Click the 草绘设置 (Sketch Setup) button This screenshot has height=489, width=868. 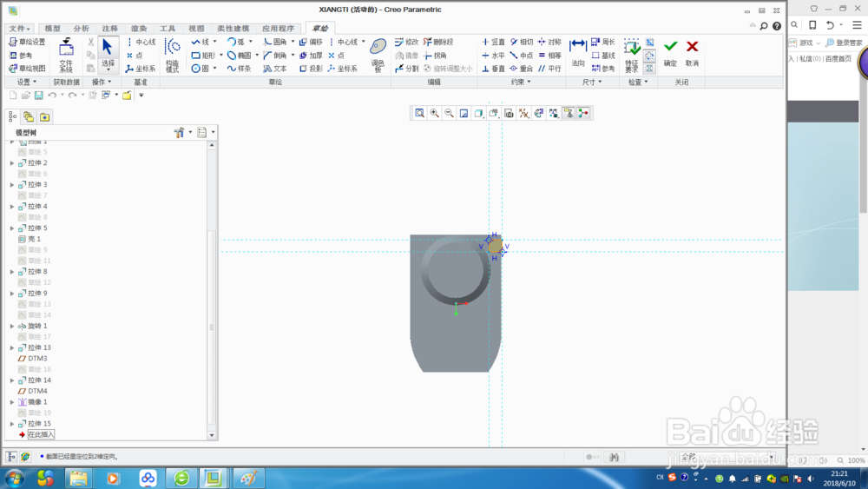[27, 42]
